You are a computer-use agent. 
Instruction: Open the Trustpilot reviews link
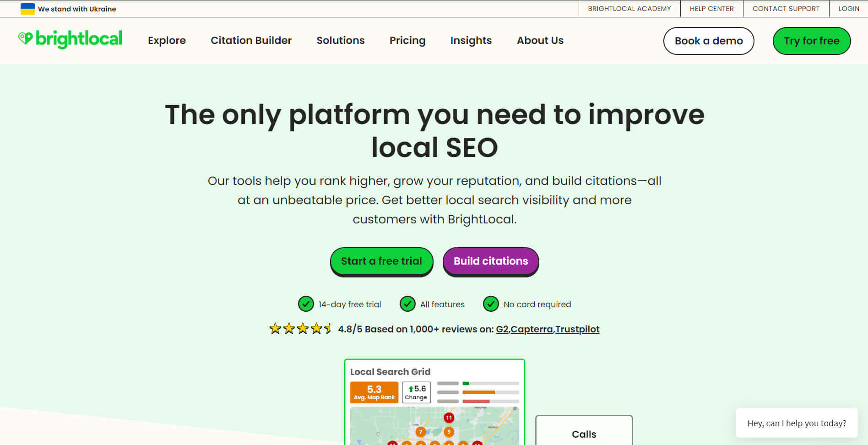click(577, 329)
